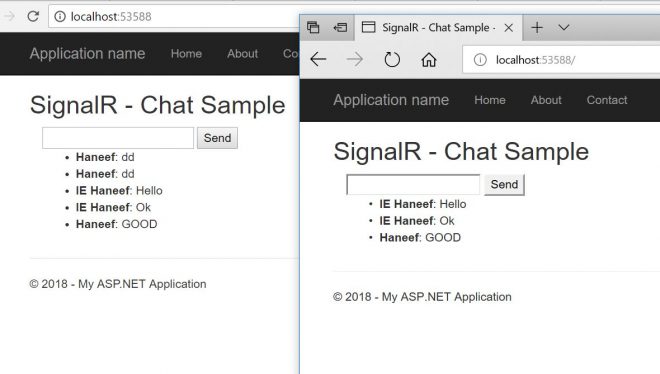View site info icon in Edge address bar
This screenshot has width=660, height=374.
(480, 60)
